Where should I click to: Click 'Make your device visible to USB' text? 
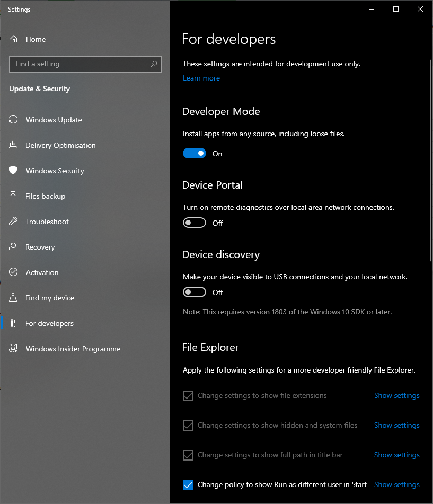tap(295, 277)
